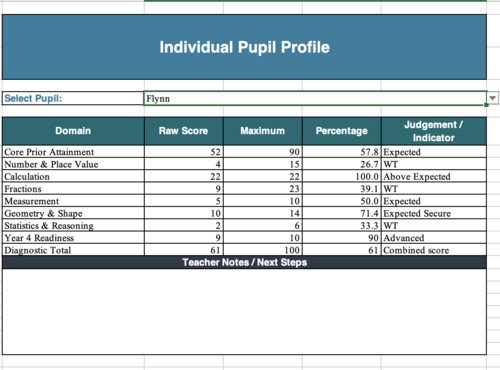Select the Measurement domain cell
Viewport: 500px width, 370px height.
[x=73, y=201]
